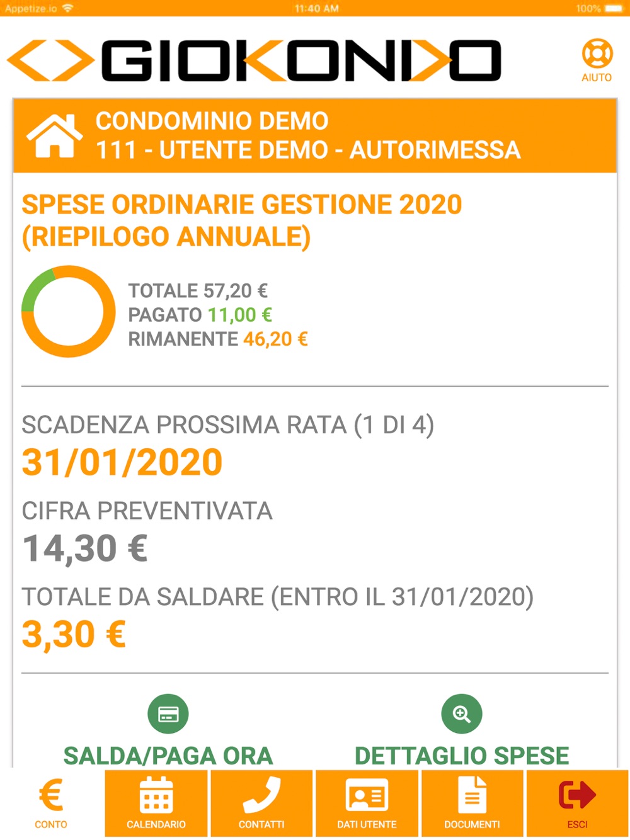This screenshot has width=630, height=840.
Task: Tap the battery indicator in status bar
Action: click(612, 8)
